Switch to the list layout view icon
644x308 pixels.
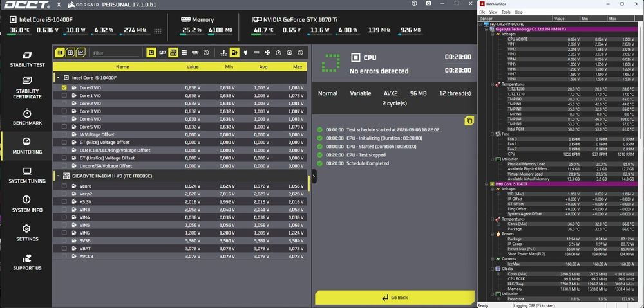click(60, 53)
